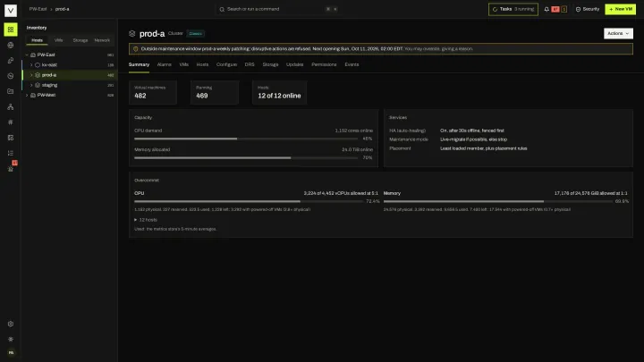Open the network topology icon in sidebar

tap(11, 106)
